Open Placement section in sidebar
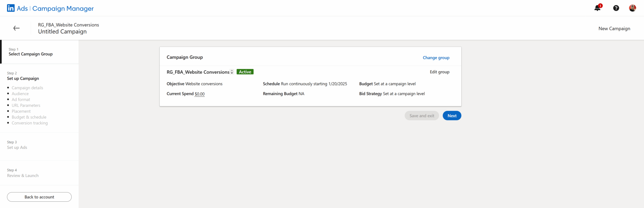Screen dimensions: 644x208 tap(21, 111)
